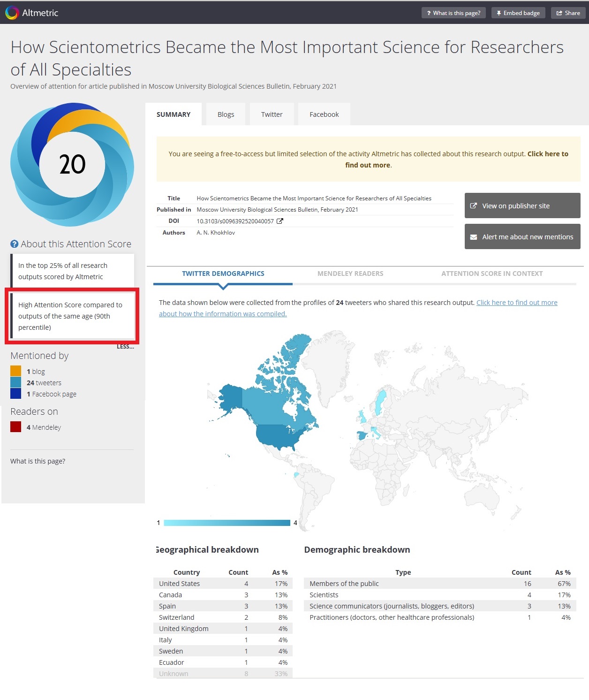The image size is (589, 700).
Task: Click the DOI external link icon
Action: point(280,221)
